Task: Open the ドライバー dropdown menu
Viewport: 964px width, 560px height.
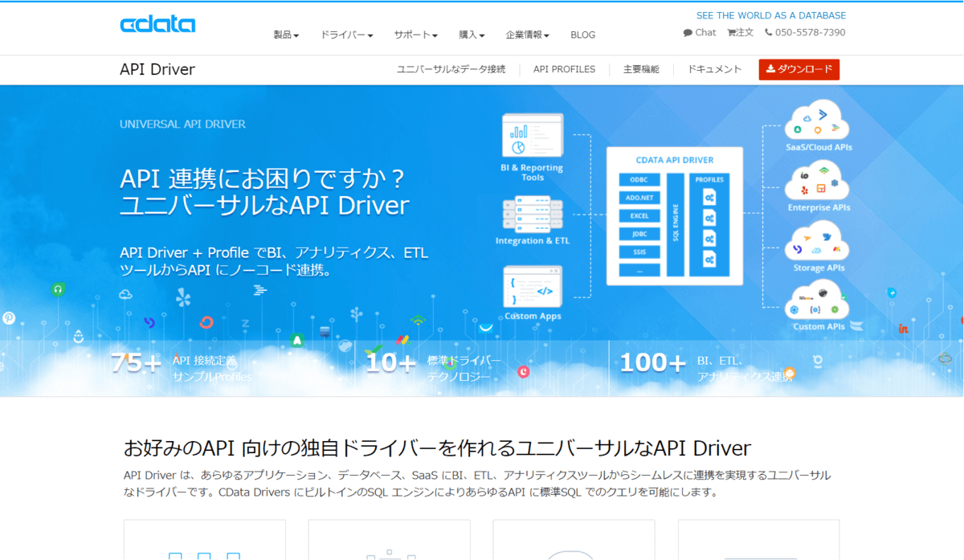Action: click(347, 35)
